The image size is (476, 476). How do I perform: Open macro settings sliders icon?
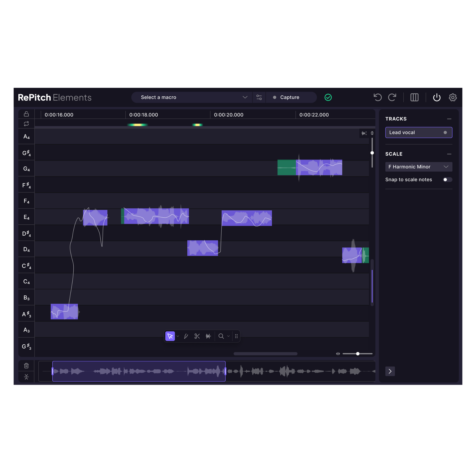click(259, 97)
